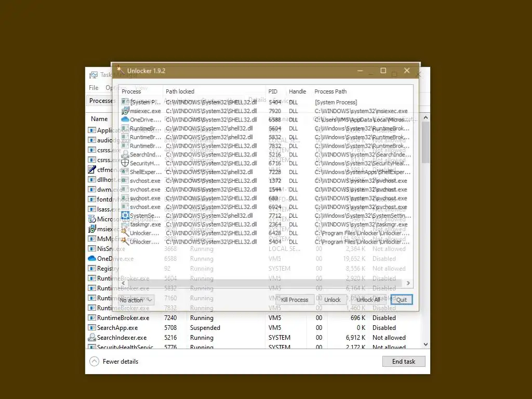Click the Task Manager vertical scrollbar thumb

click(425, 142)
